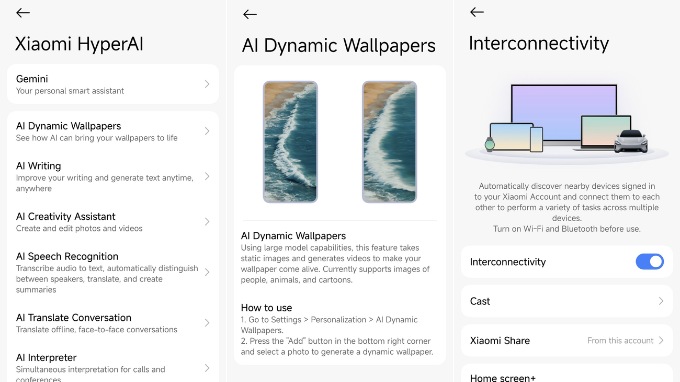Open Xiaomi Share settings
The width and height of the screenshot is (680, 382).
(x=566, y=340)
